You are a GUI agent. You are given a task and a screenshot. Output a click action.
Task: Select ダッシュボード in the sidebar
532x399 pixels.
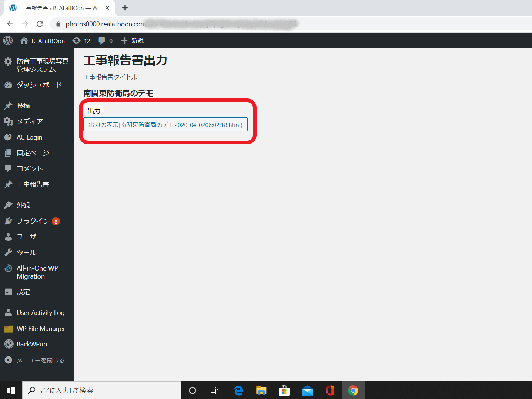pos(39,85)
